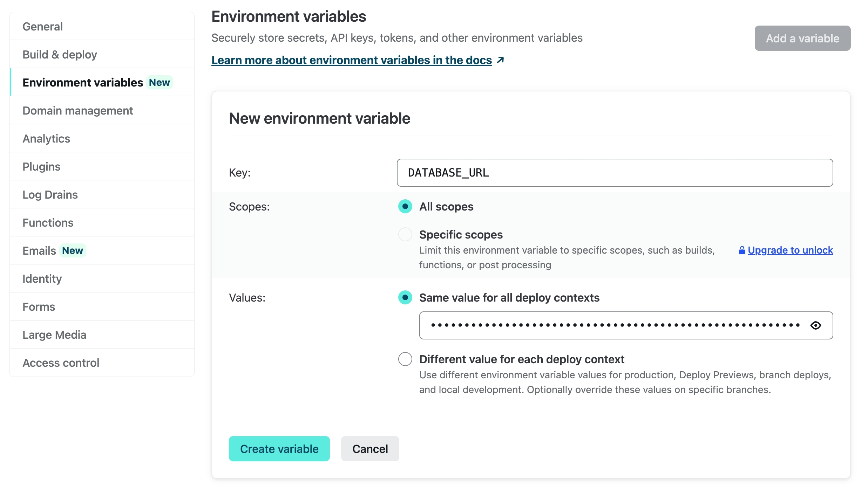
Task: Click the external link arrow after docs link
Action: [x=501, y=60]
